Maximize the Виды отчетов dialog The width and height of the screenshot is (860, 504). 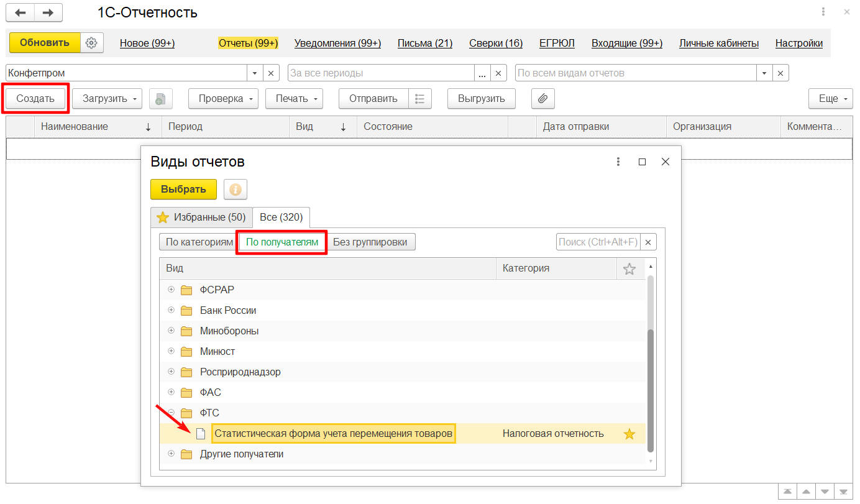[x=642, y=162]
